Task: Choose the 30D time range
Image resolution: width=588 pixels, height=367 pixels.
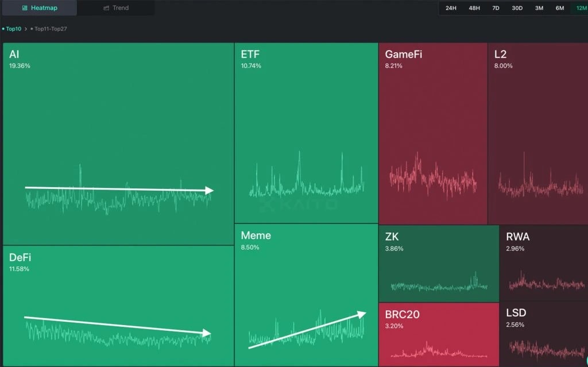Action: 517,9
